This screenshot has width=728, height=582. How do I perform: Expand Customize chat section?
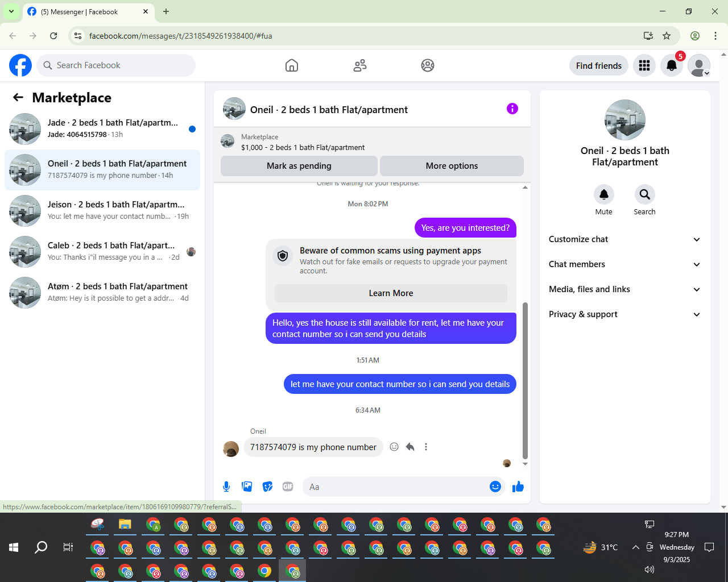pos(624,239)
